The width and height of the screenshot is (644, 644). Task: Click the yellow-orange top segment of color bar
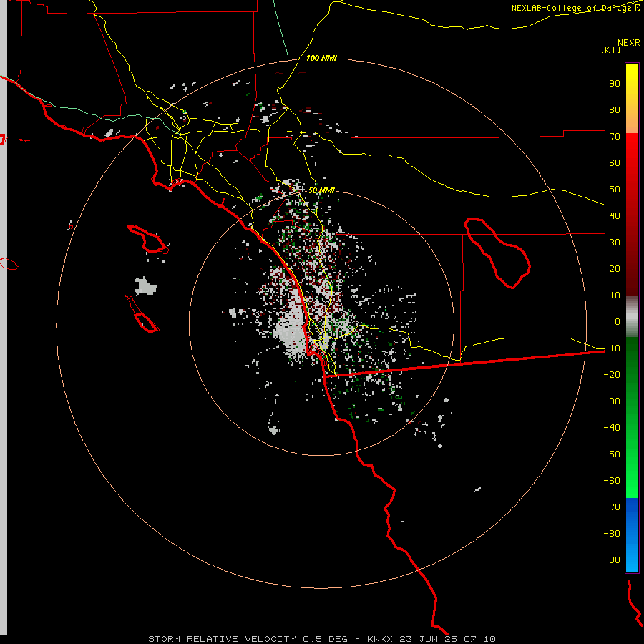point(632,99)
